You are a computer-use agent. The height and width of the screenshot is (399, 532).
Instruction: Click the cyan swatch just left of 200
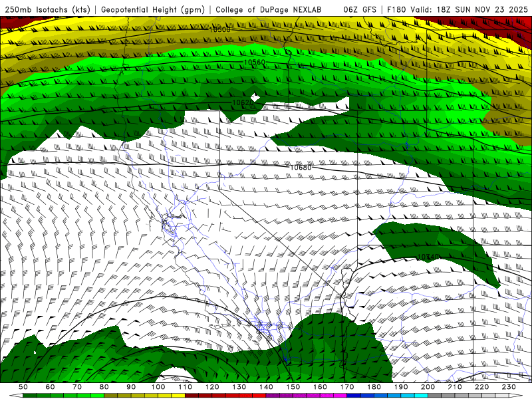421,396
